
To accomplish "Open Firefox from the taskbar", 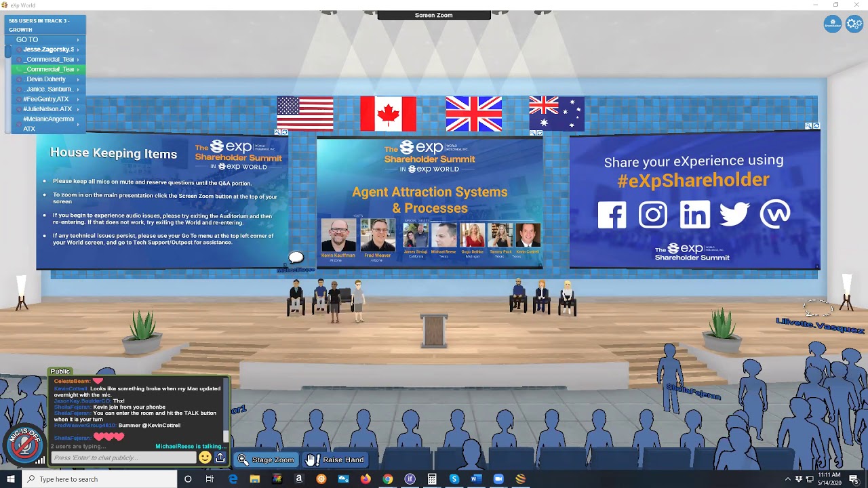I will pyautogui.click(x=366, y=479).
